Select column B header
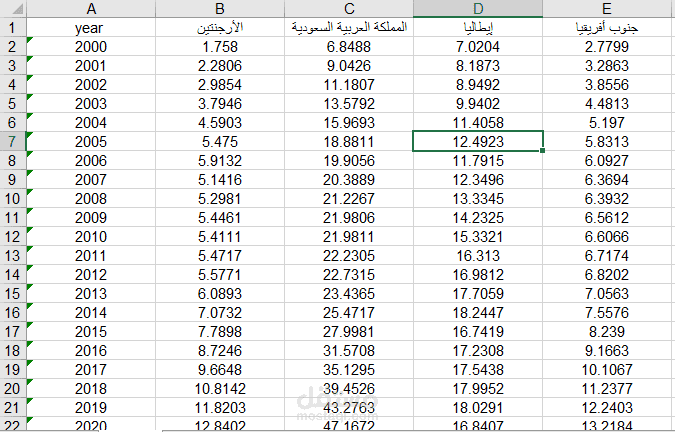This screenshot has width=675, height=432. 220,9
